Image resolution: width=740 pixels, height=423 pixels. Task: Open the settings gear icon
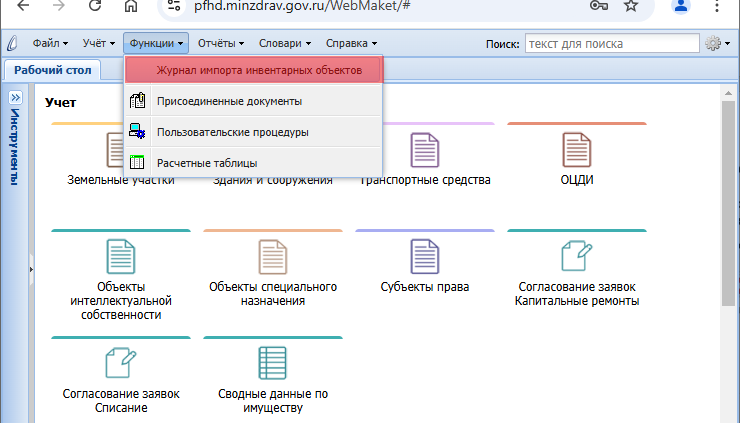tap(713, 43)
